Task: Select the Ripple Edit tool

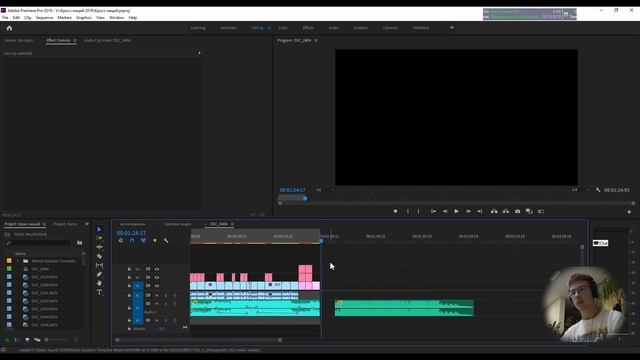Action: [99, 247]
